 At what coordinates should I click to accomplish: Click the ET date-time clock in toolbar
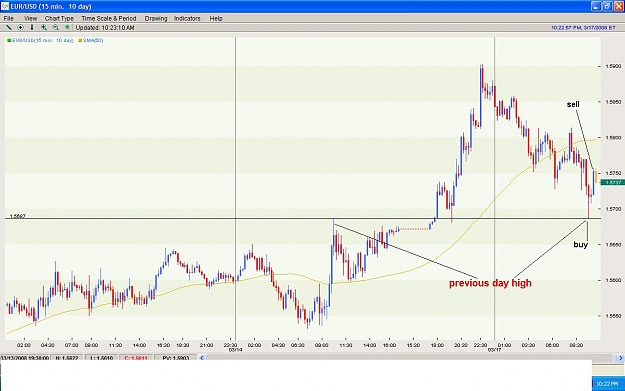[x=583, y=28]
